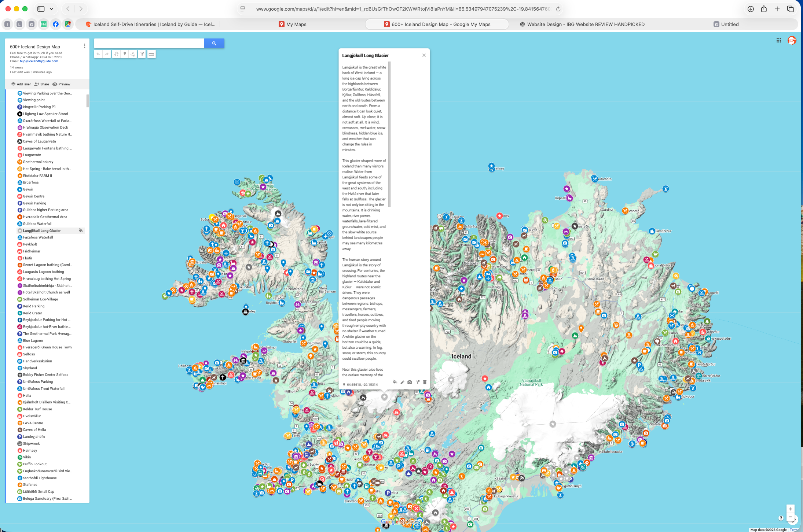Switch to the My Maps tab
Image resolution: width=803 pixels, height=532 pixels.
pyautogui.click(x=292, y=24)
